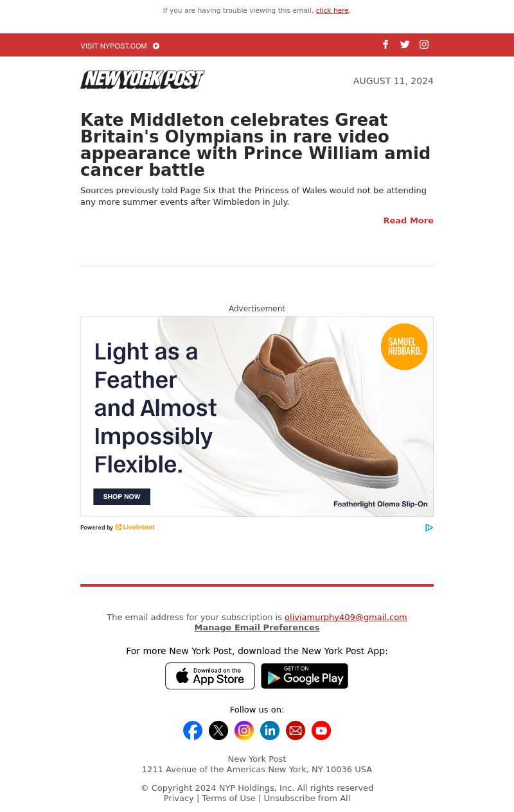This screenshot has width=514, height=812.
Task: Open the Read More link
Action: [408, 220]
